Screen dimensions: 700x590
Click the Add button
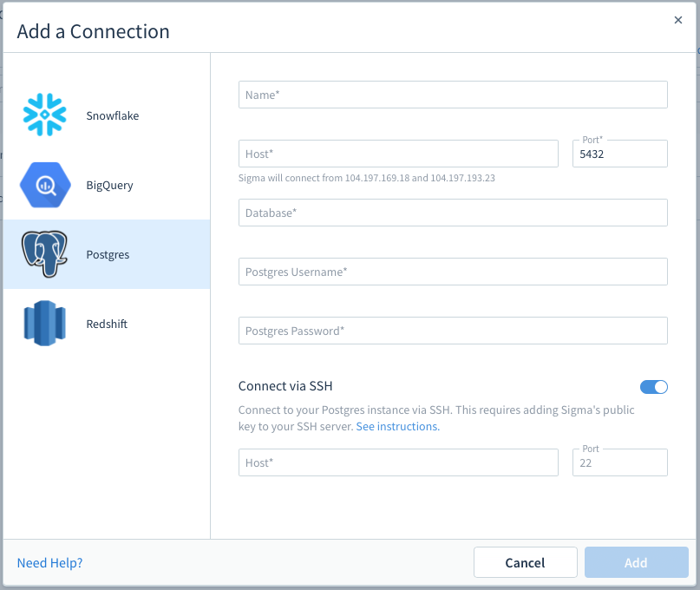[636, 562]
